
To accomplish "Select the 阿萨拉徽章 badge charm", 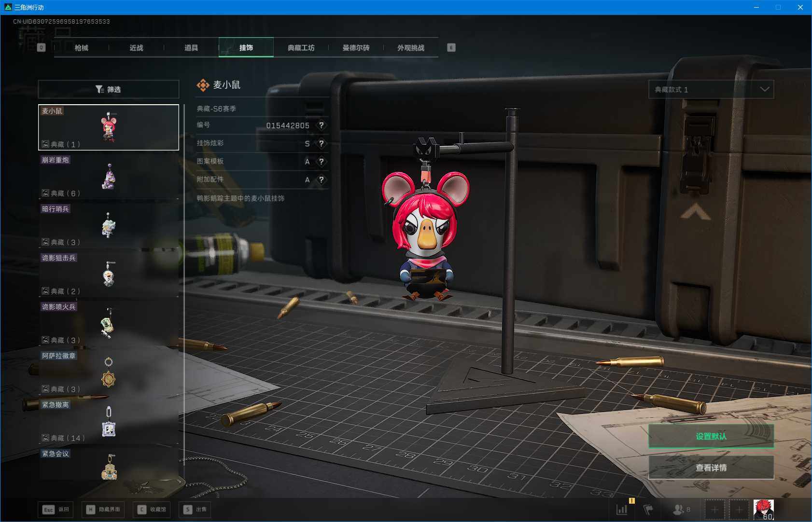I will (x=109, y=372).
